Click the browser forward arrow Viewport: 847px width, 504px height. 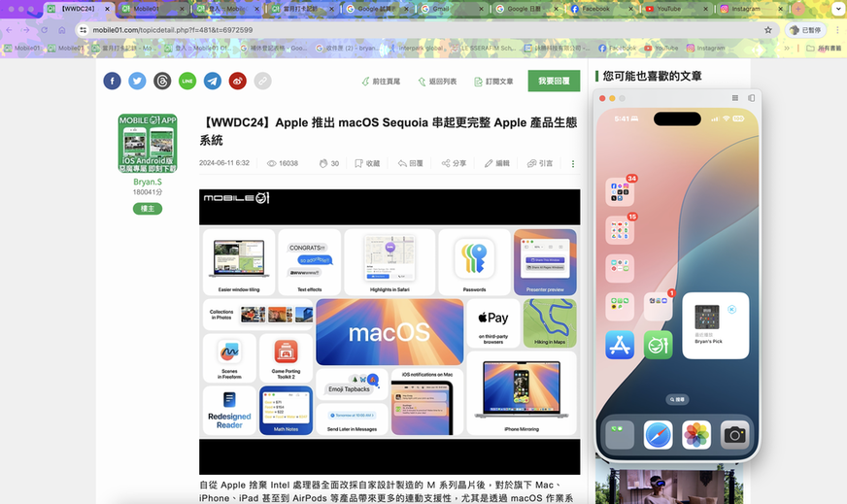pos(25,30)
